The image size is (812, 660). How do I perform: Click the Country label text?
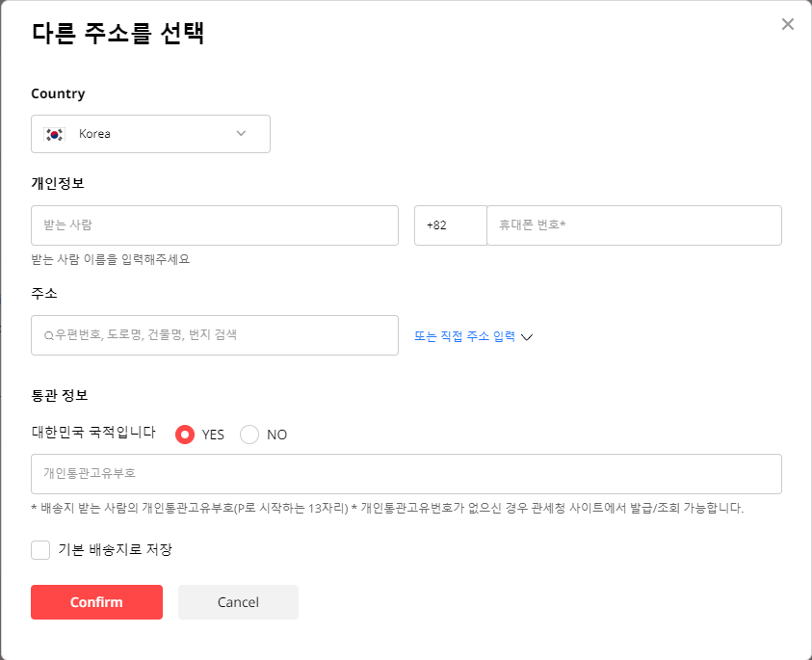coord(58,93)
